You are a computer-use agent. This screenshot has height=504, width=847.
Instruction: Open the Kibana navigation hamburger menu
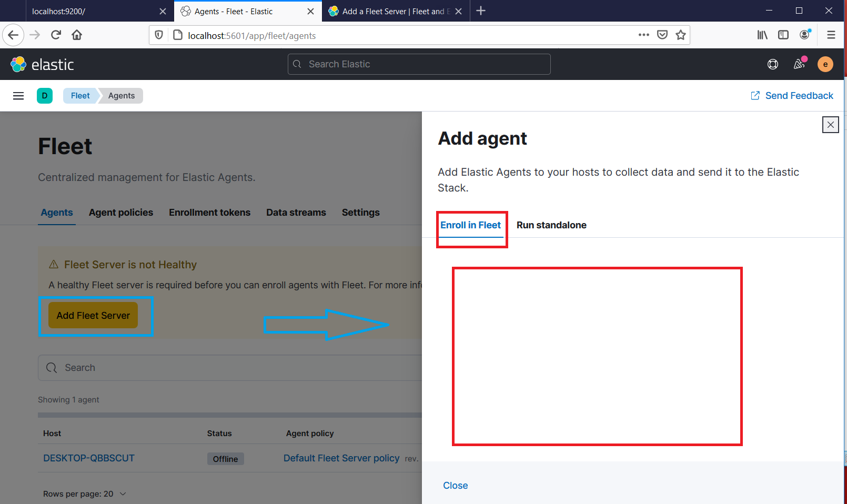pyautogui.click(x=18, y=95)
